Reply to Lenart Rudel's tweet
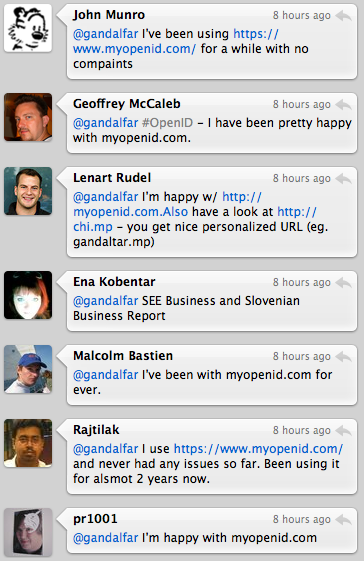Viewport: 364px width, 561px height. point(344,179)
